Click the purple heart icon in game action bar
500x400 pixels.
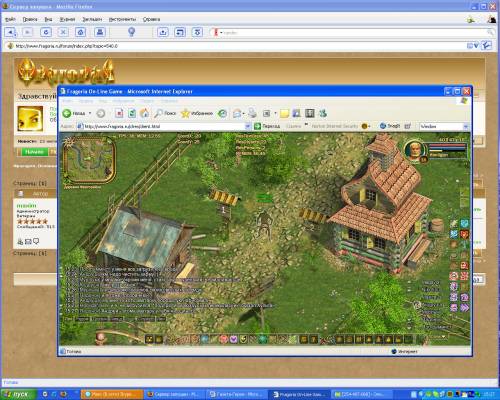tap(234, 339)
